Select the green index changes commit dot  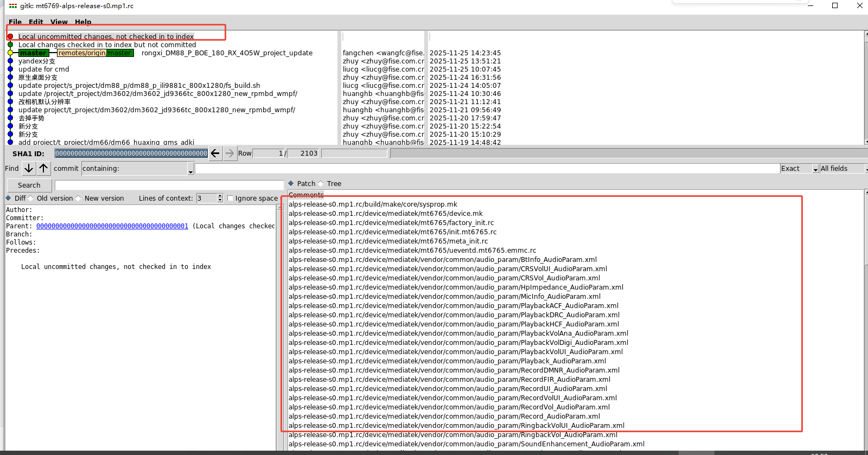[x=10, y=45]
